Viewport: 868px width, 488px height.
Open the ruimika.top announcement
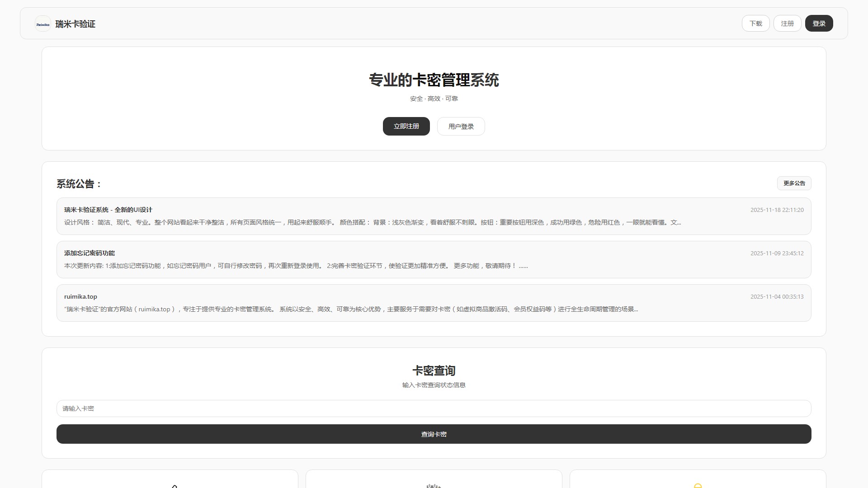pos(434,302)
